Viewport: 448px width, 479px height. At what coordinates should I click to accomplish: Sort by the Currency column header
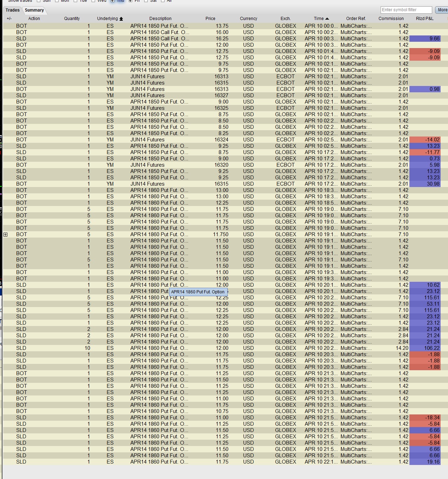[248, 19]
